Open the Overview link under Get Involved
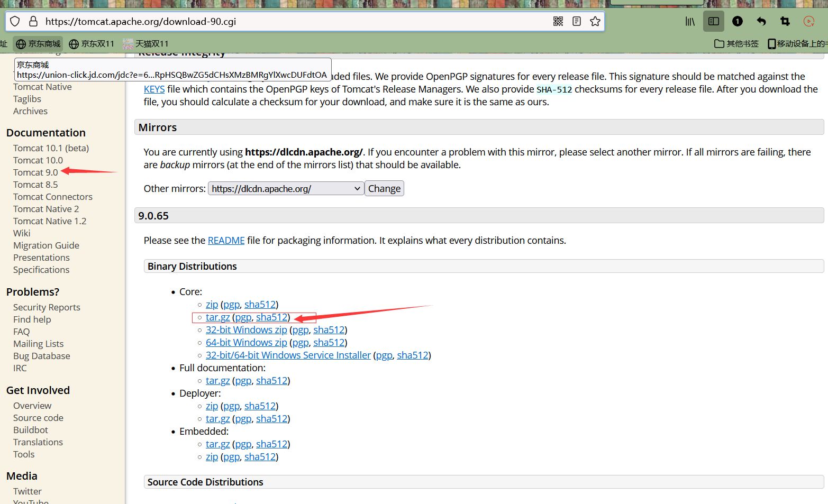Screen dimensions: 828x504 coord(32,406)
